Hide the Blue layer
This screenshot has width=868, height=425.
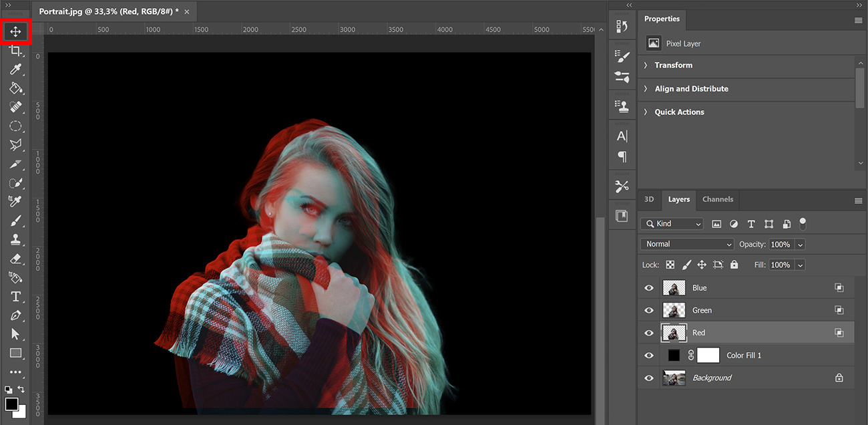pyautogui.click(x=648, y=288)
